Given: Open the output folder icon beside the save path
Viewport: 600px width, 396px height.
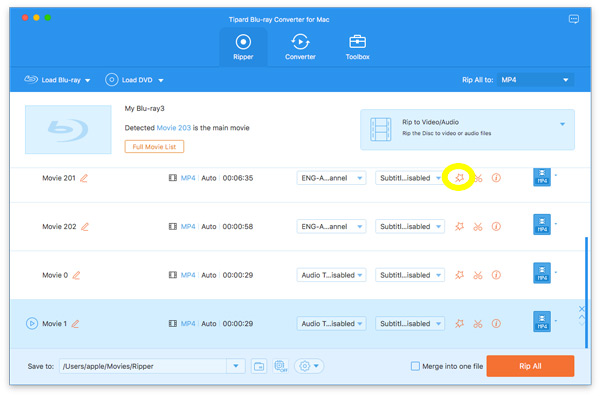Looking at the screenshot, I should click(259, 366).
